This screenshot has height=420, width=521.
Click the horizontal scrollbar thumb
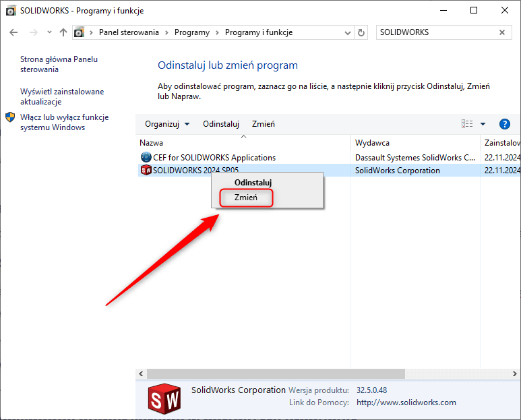pyautogui.click(x=276, y=373)
